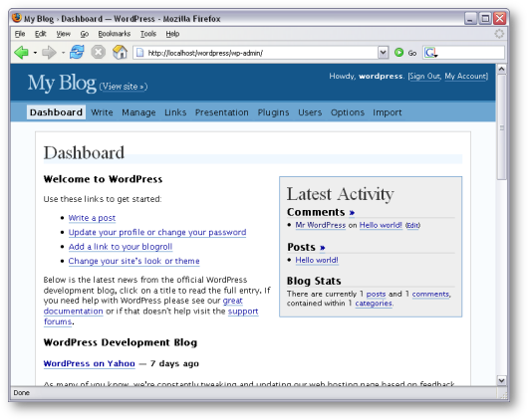Click the page icon in address bar
Viewport: 528px width, 420px height.
coord(140,53)
